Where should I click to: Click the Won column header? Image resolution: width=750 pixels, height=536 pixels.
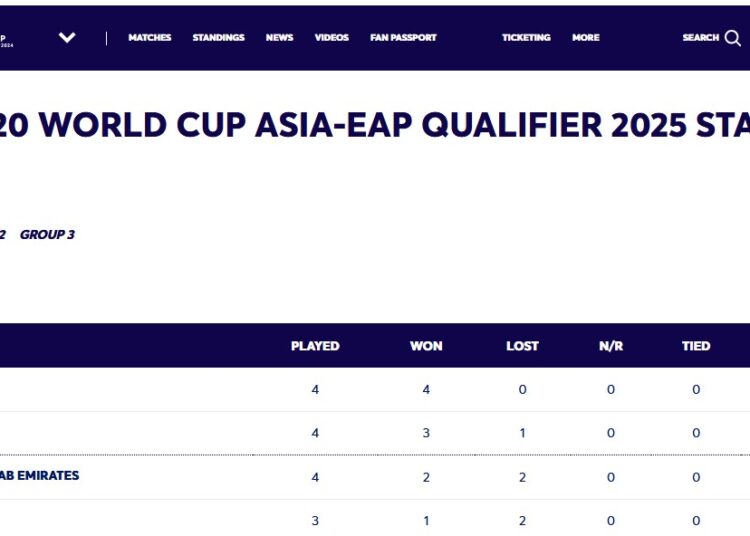coord(426,346)
